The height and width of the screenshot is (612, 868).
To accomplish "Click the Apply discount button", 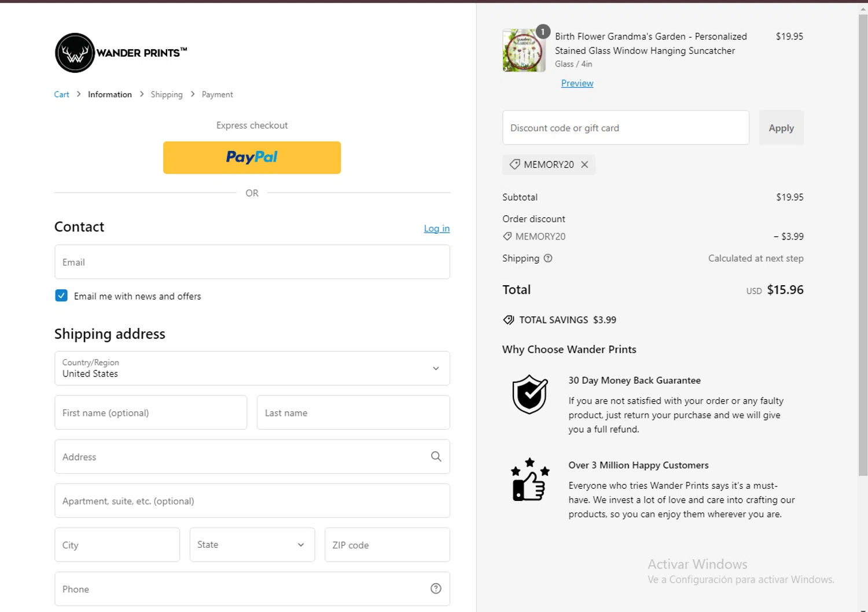I will 781,128.
